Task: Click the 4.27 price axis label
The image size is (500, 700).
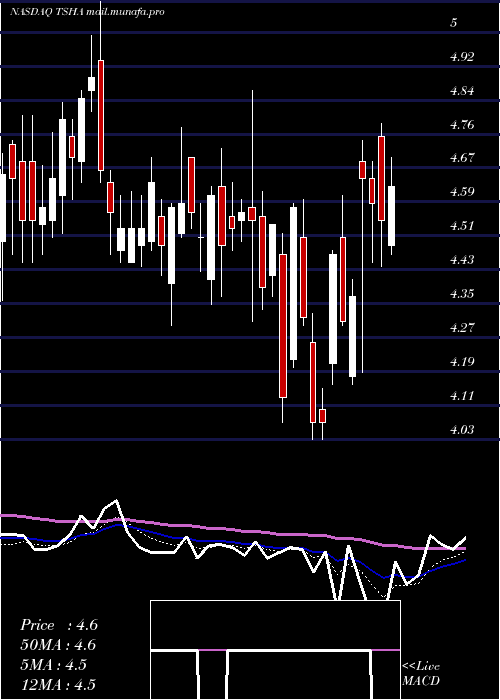Action: tap(461, 328)
